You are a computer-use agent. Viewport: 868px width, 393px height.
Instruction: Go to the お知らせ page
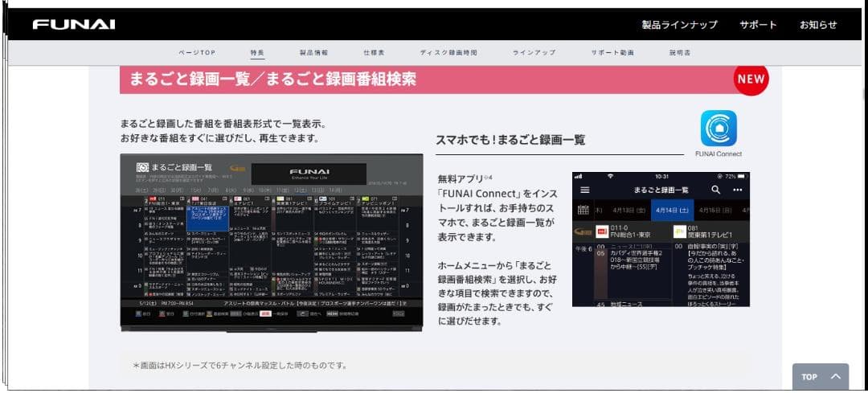pyautogui.click(x=818, y=25)
